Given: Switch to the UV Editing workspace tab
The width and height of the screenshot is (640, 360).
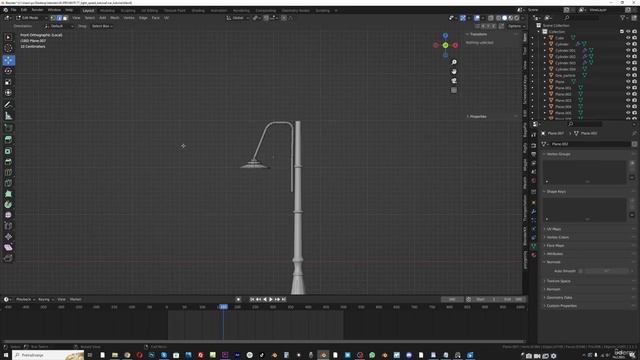Looking at the screenshot, I should (149, 11).
